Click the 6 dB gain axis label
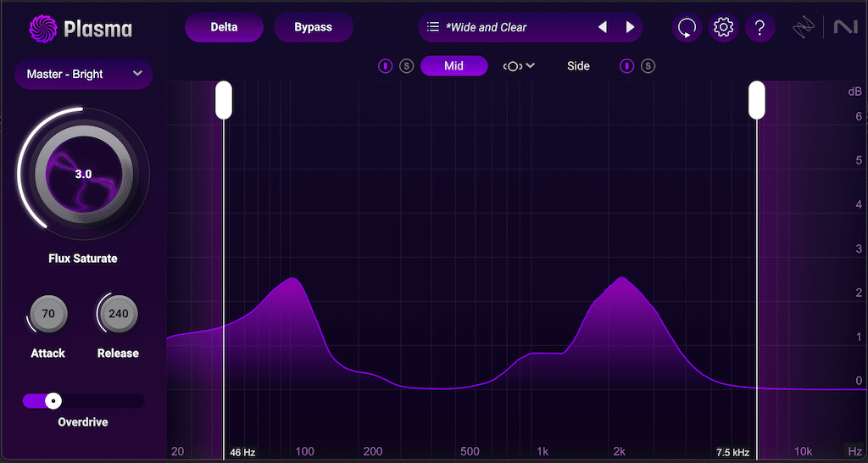The width and height of the screenshot is (868, 463). pyautogui.click(x=859, y=117)
